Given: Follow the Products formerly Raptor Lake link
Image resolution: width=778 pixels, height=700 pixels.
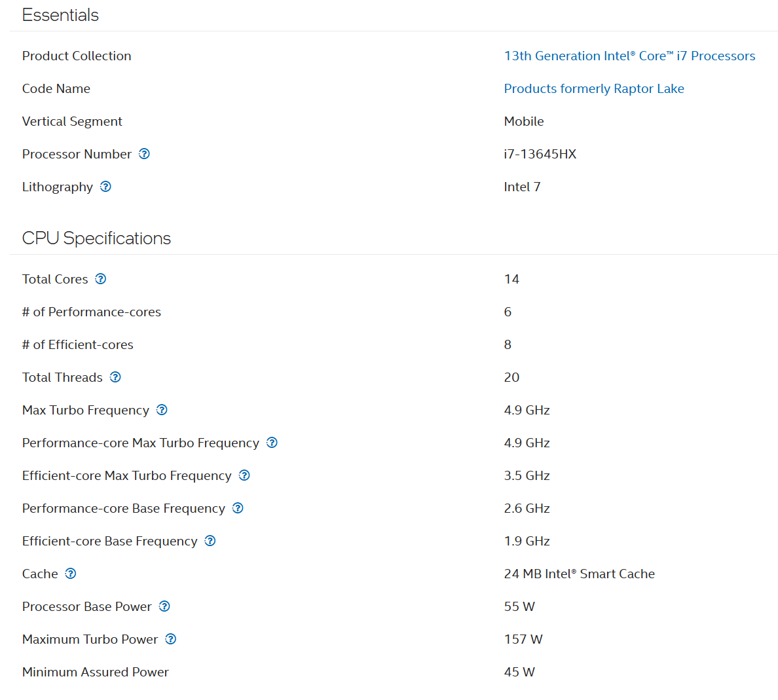Looking at the screenshot, I should [x=593, y=88].
